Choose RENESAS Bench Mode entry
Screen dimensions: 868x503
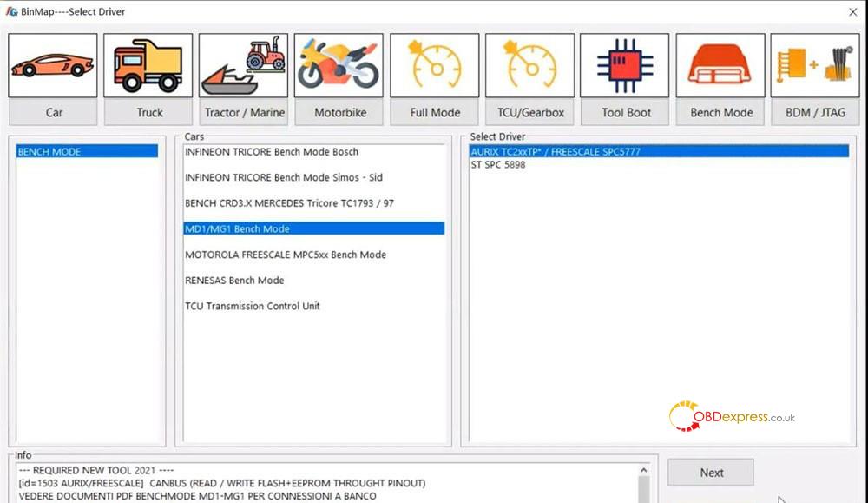(x=234, y=281)
